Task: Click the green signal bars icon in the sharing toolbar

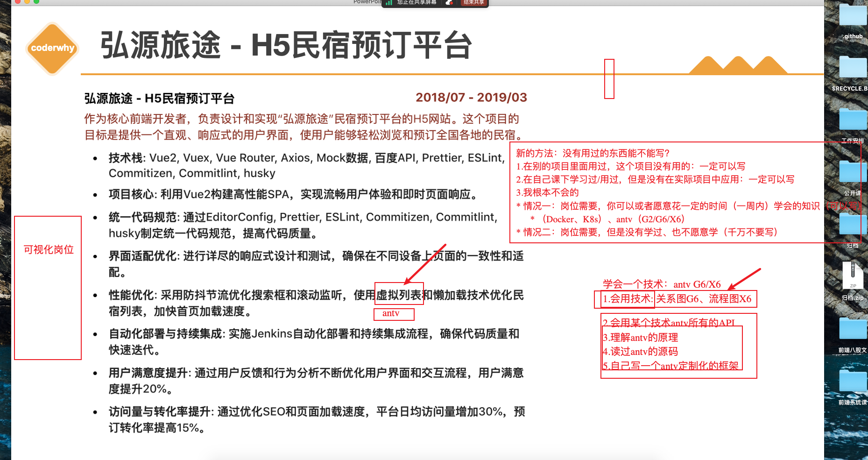Action: 389,3
